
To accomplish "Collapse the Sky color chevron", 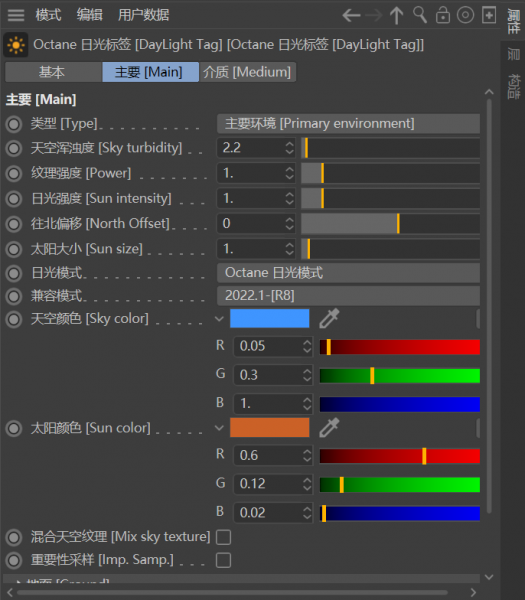I will 219,318.
